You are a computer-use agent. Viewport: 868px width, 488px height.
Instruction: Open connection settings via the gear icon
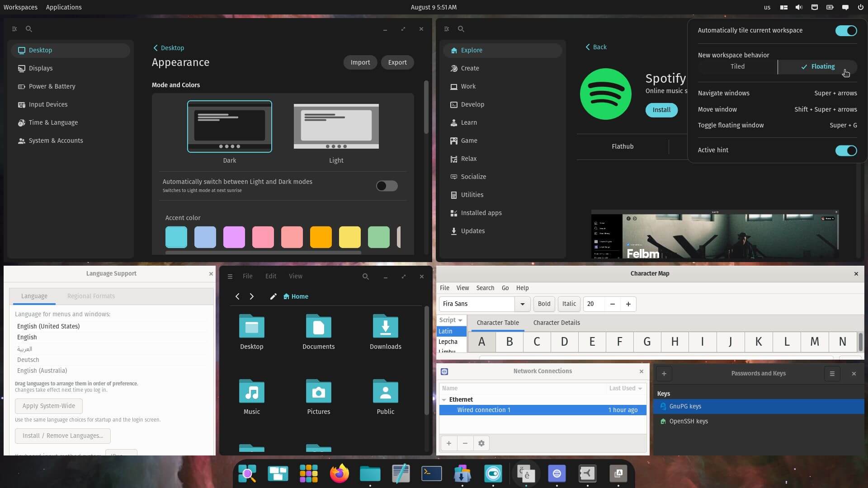pos(481,443)
